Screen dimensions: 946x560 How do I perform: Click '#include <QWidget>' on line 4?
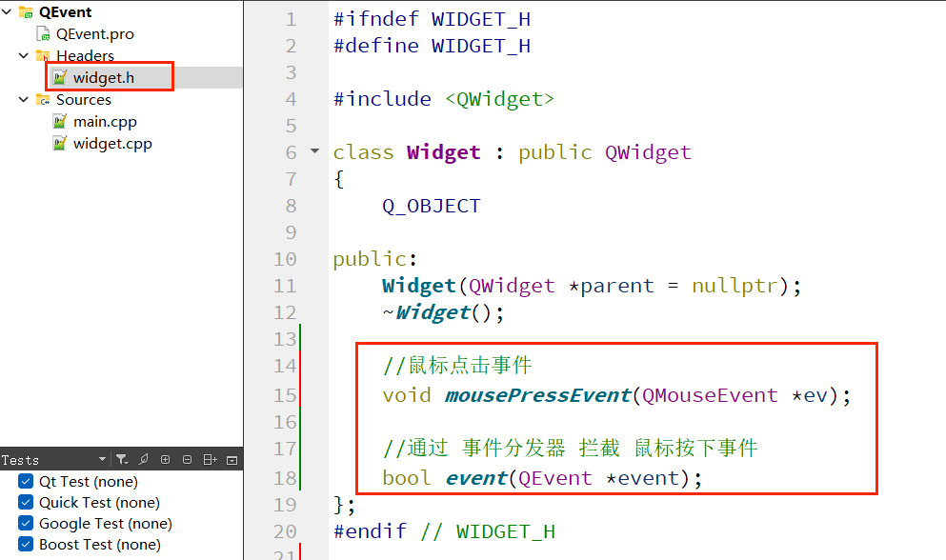[443, 99]
